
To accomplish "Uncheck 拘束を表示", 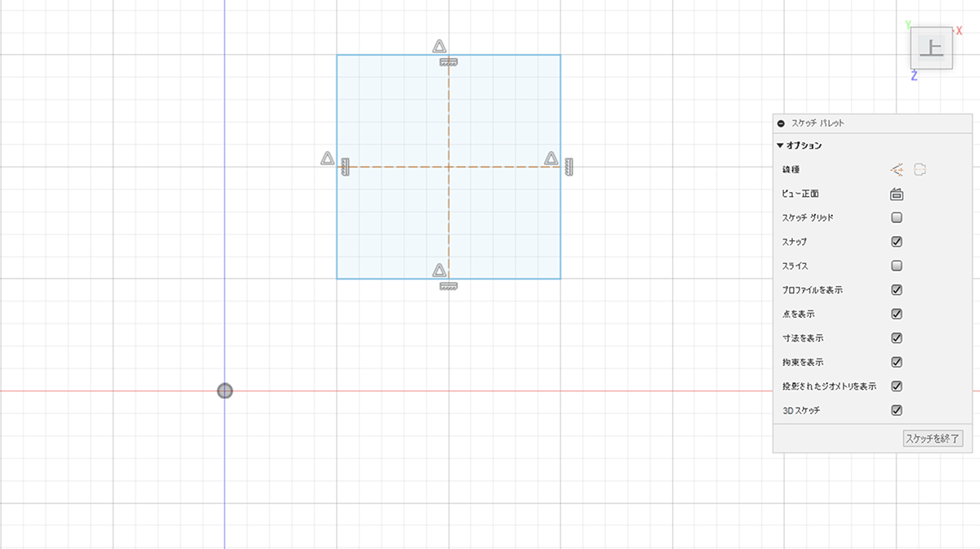I will [x=897, y=362].
